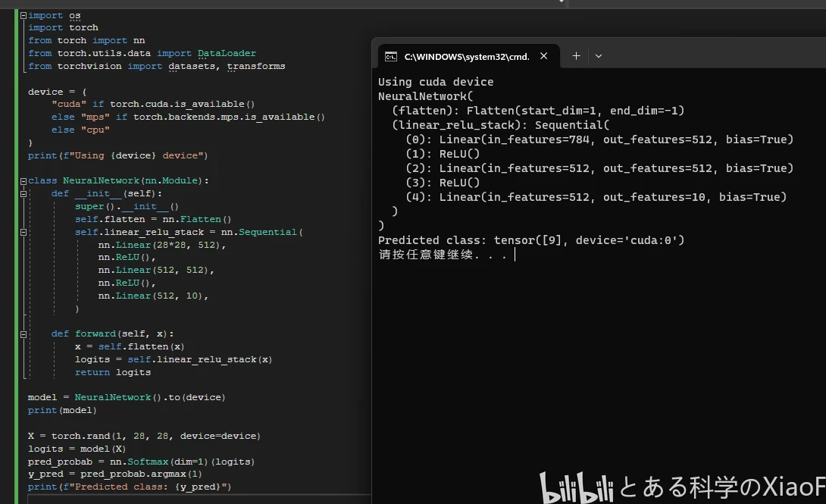Viewport: 826px width, 504px height.
Task: Click 'logits = self.linear_relu_stack(x)' line
Action: point(174,360)
